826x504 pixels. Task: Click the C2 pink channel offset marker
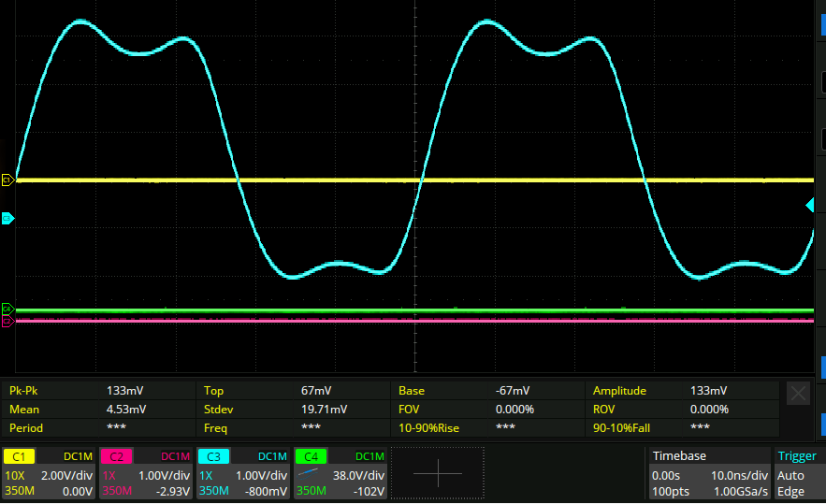click(7, 321)
